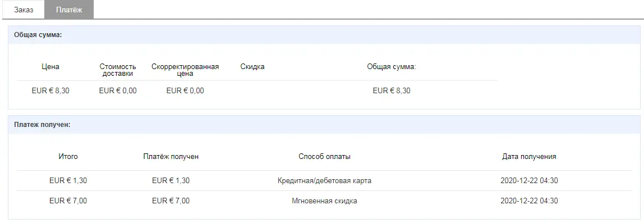Select the date in the Мгновенная скидка row
Viewport: 644px width, 223px height.
click(x=529, y=201)
